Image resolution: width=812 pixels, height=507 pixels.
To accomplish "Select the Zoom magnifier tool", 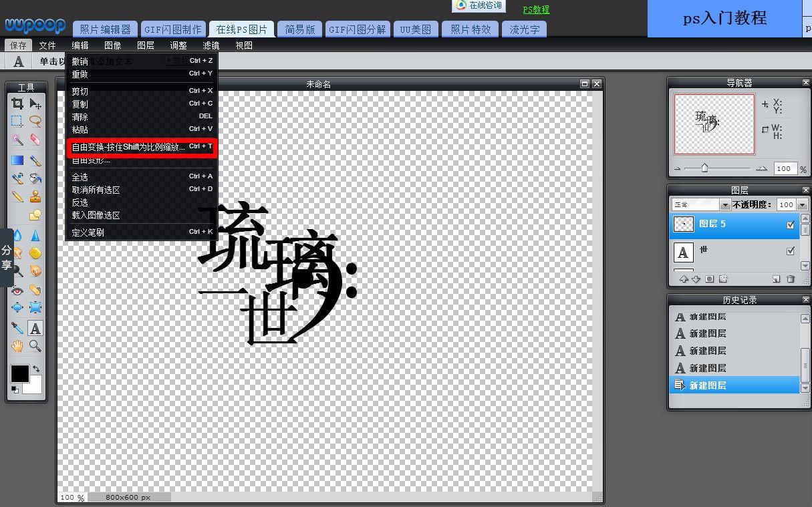I will [x=35, y=346].
